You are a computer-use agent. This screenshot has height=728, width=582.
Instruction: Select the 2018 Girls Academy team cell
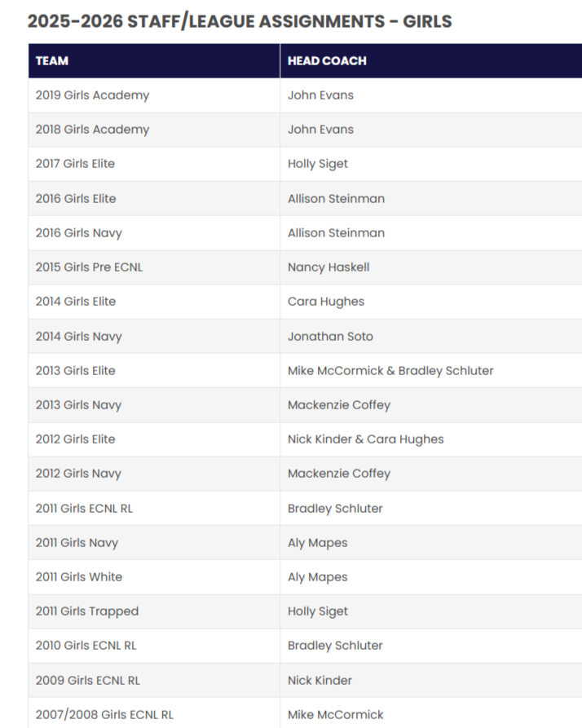pos(154,130)
